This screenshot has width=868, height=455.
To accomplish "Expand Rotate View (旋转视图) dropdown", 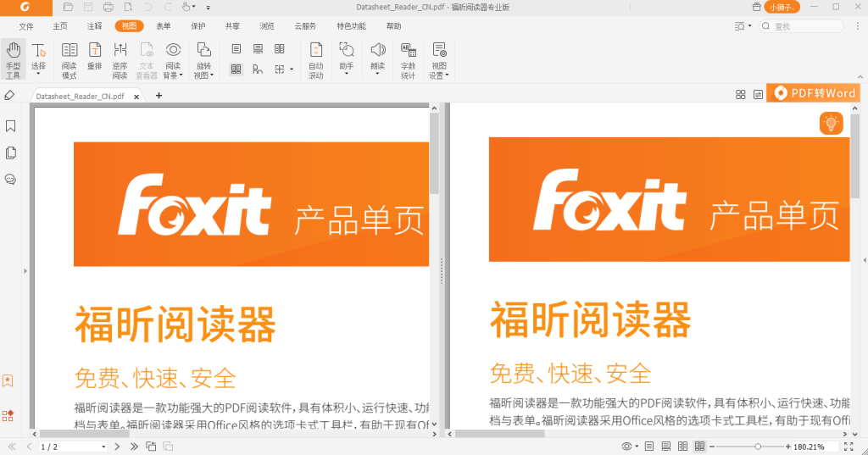I will click(211, 75).
